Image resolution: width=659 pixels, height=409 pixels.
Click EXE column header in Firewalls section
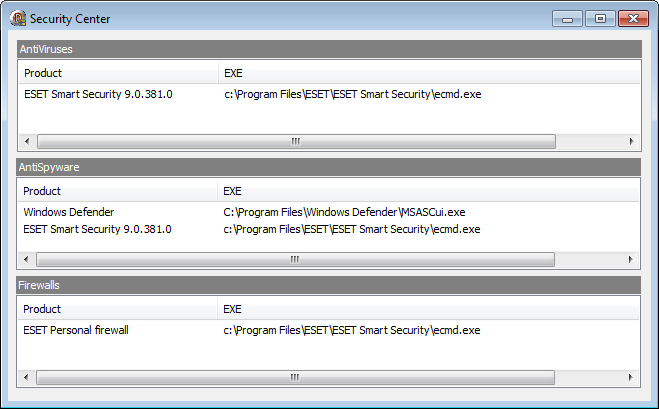(x=428, y=309)
